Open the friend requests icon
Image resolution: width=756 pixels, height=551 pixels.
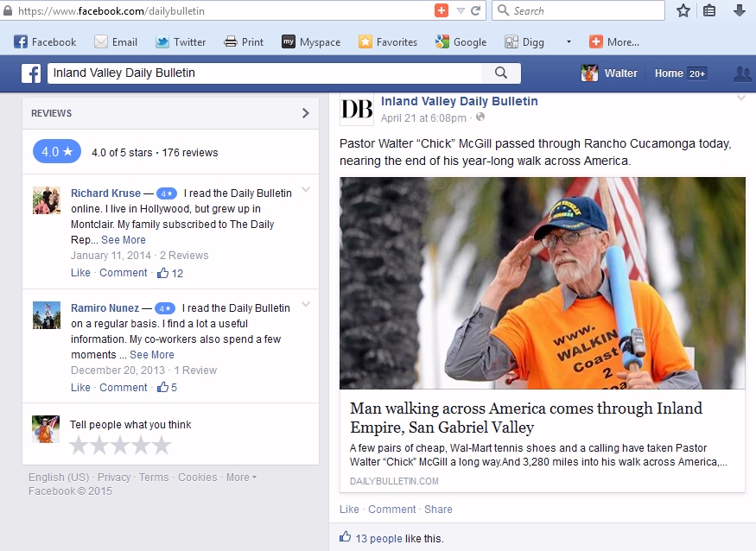click(x=741, y=73)
